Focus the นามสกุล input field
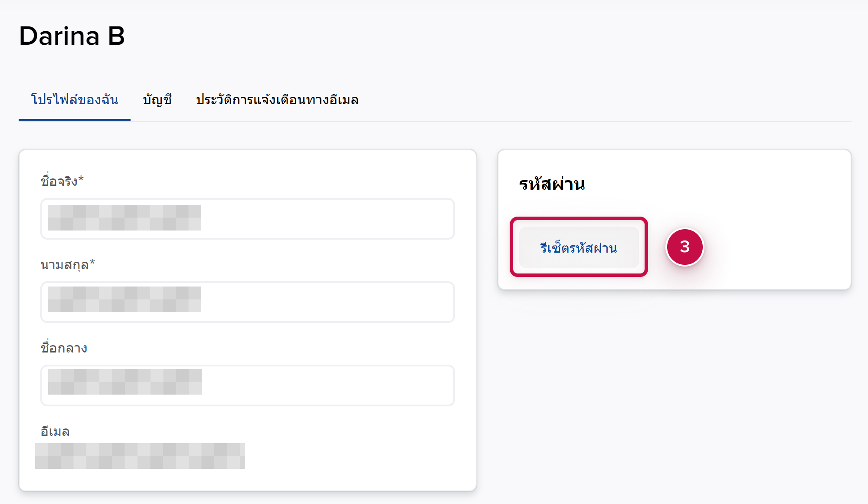 pyautogui.click(x=325, y=302)
